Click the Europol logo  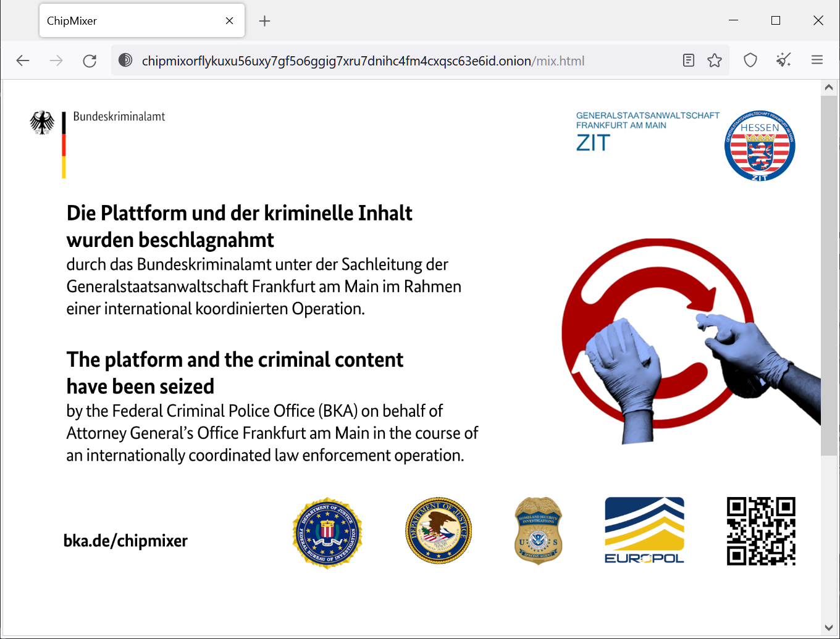click(x=644, y=530)
